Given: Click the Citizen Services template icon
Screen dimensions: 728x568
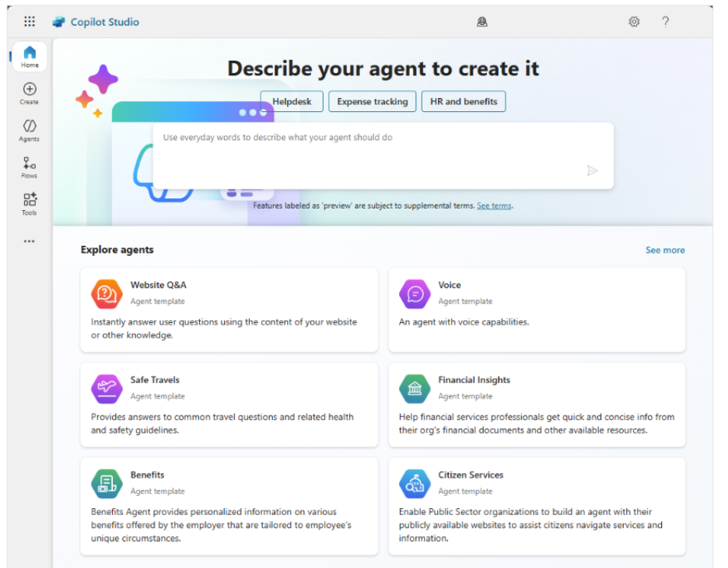Looking at the screenshot, I should click(x=415, y=483).
